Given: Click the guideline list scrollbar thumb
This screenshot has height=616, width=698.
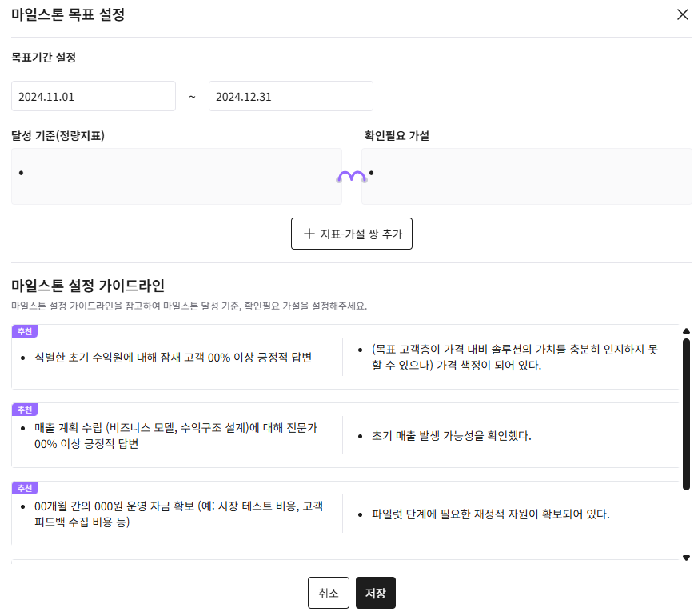Looking at the screenshot, I should (x=686, y=414).
